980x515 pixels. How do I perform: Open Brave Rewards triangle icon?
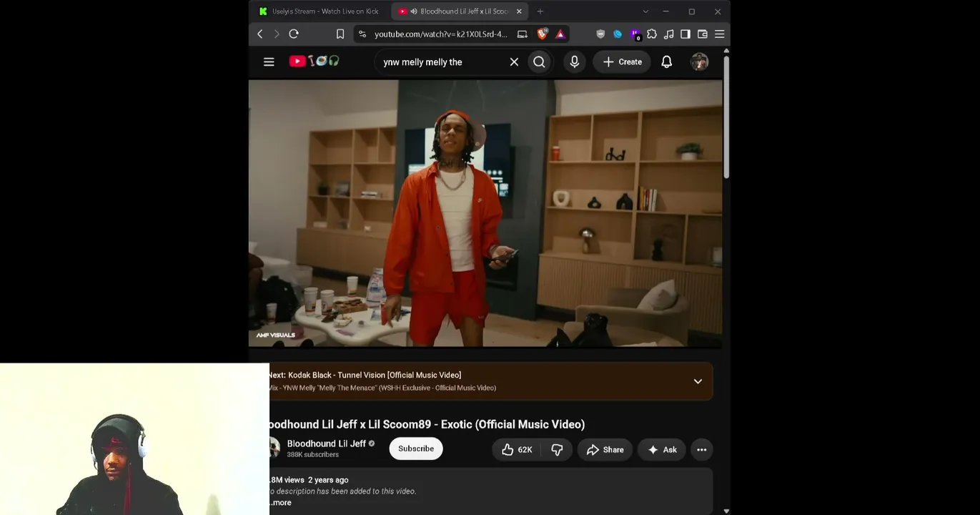tap(560, 34)
